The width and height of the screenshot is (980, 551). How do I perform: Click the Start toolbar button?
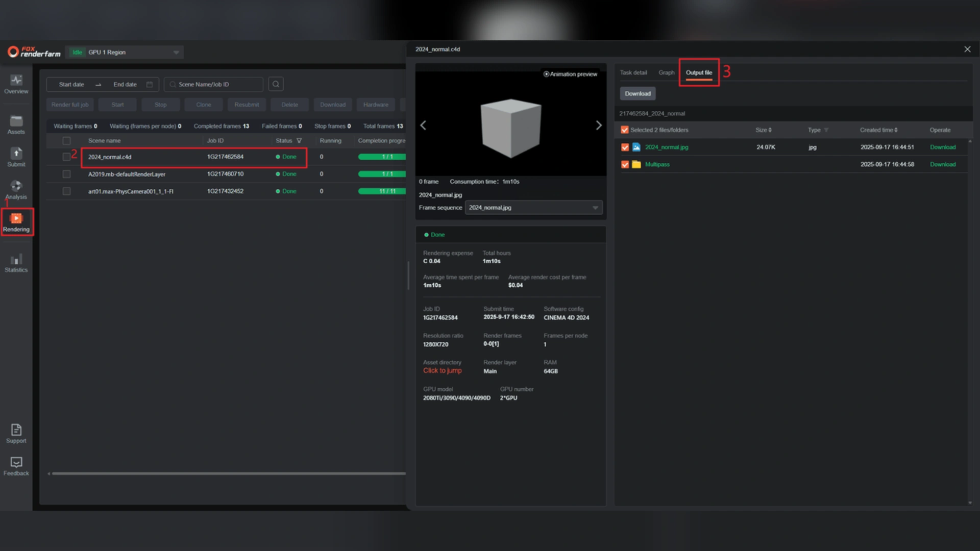(117, 105)
